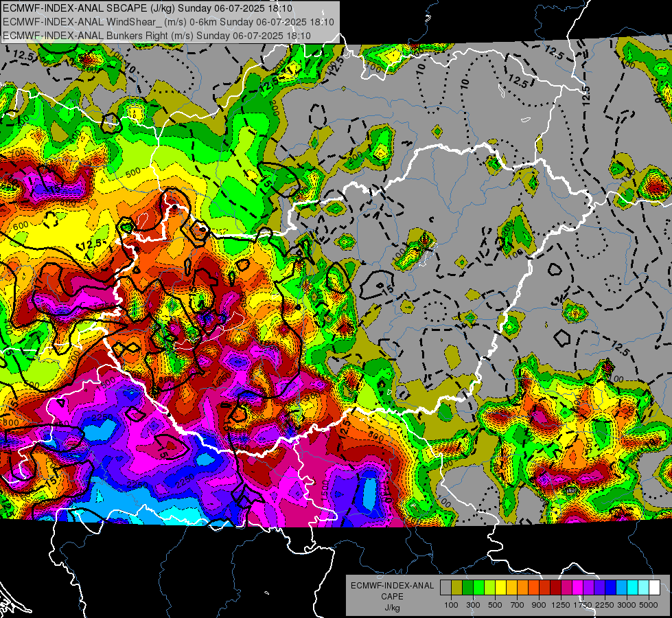Click the 5000 tick label under legend

point(649,605)
